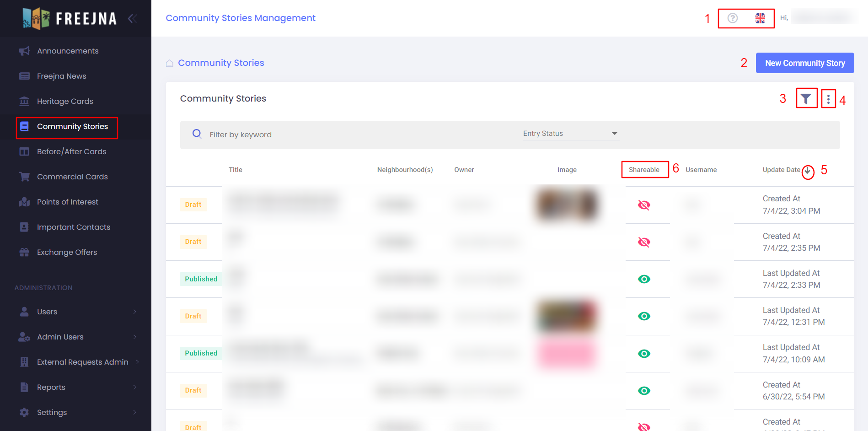
Task: Click the UK flag language icon
Action: point(760,18)
